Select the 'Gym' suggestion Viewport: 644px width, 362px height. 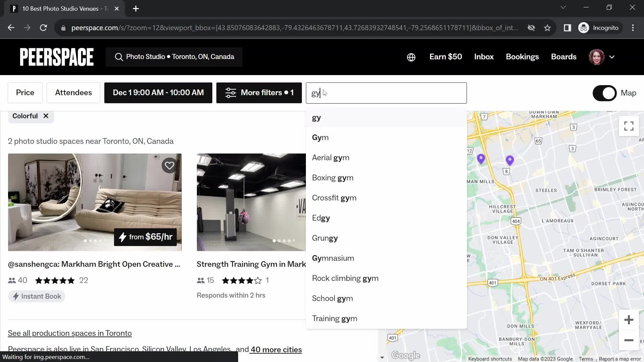pyautogui.click(x=386, y=138)
